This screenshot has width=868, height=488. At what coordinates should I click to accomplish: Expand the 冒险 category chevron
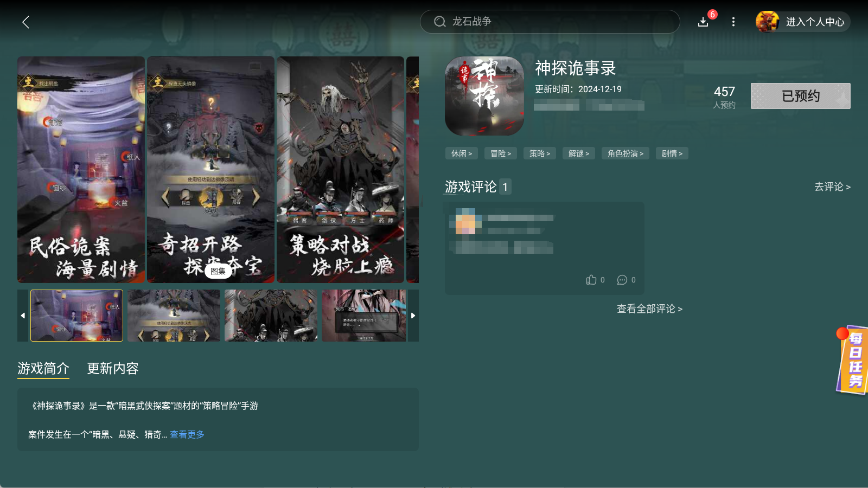(x=509, y=153)
